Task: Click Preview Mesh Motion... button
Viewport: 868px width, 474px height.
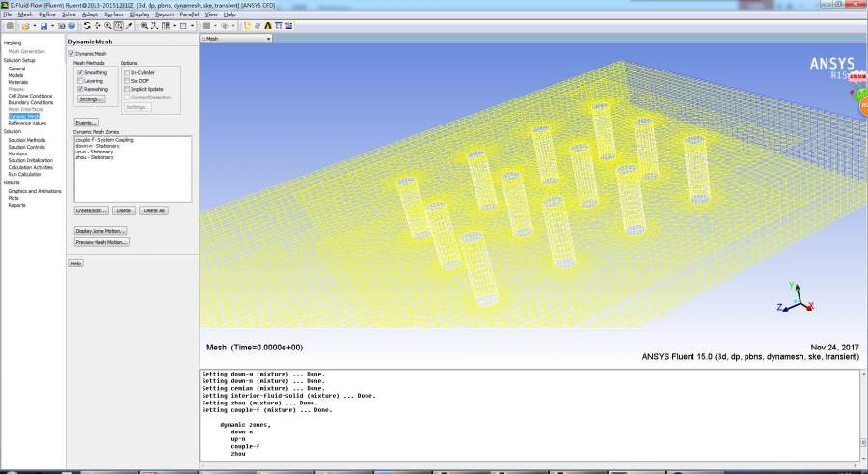Action: pyautogui.click(x=102, y=242)
